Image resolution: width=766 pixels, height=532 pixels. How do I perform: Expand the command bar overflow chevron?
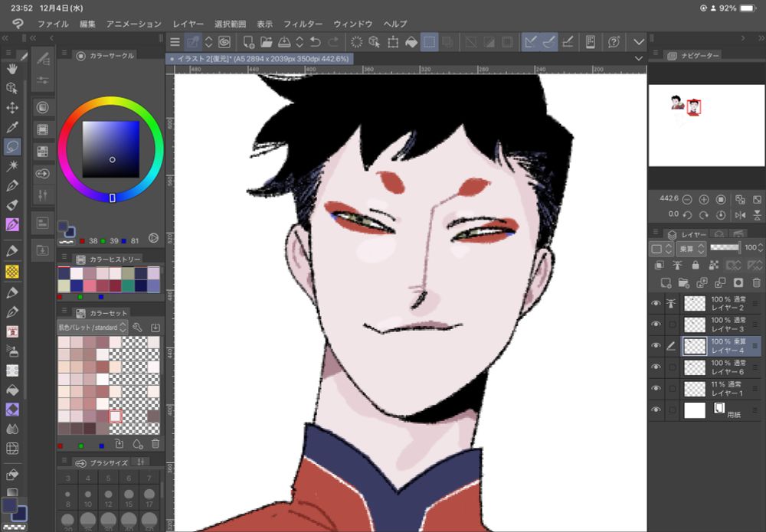639,42
